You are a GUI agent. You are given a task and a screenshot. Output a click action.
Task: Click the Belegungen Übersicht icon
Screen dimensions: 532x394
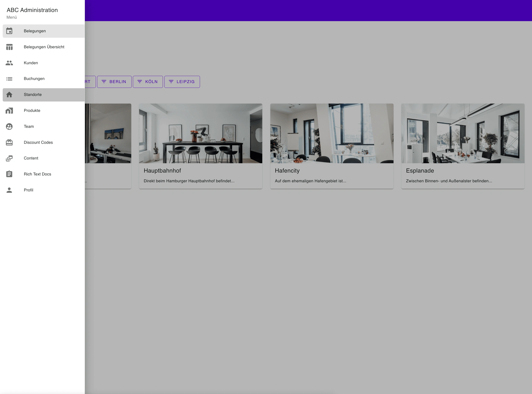pos(9,47)
